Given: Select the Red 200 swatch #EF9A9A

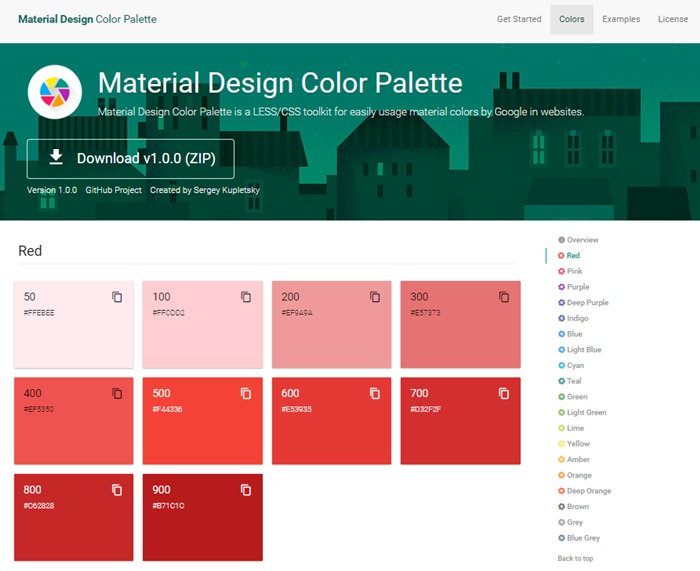Looking at the screenshot, I should (x=332, y=325).
